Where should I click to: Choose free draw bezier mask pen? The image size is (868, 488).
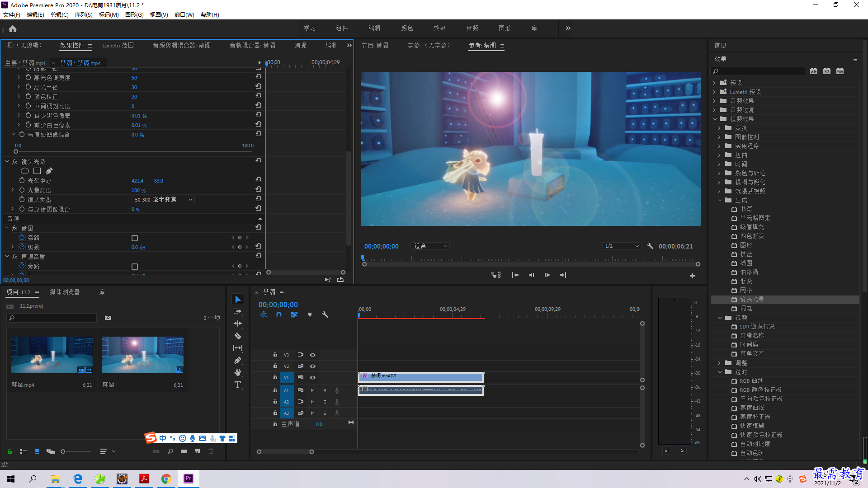point(49,171)
